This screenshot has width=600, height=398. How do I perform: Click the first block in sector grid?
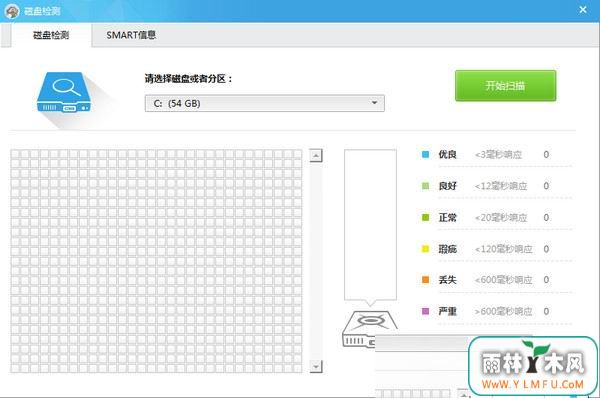pos(15,154)
